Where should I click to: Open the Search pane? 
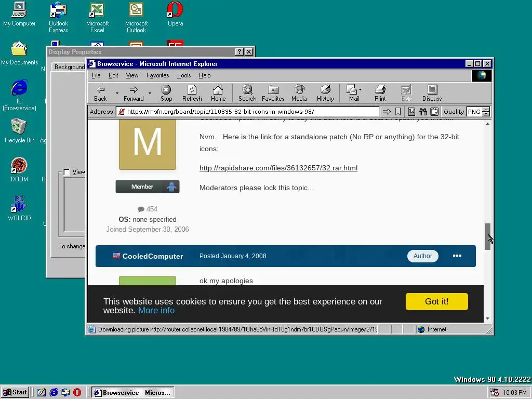coord(247,94)
